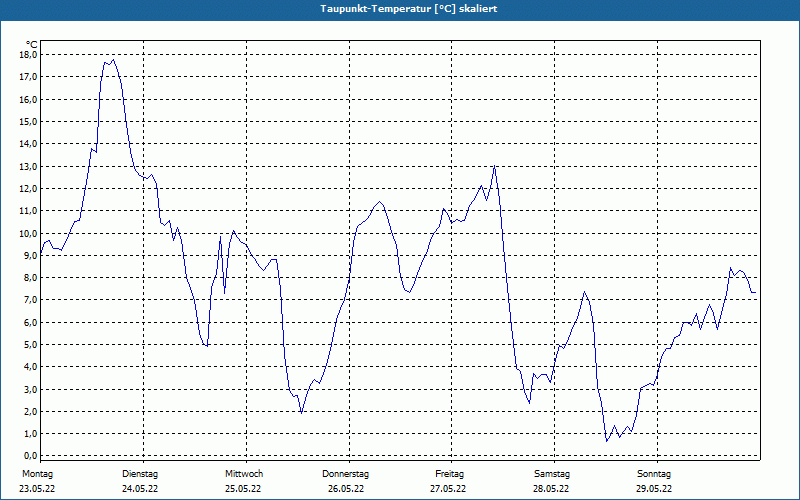Click the °C unit label
This screenshot has width=800, height=500.
pyautogui.click(x=32, y=45)
